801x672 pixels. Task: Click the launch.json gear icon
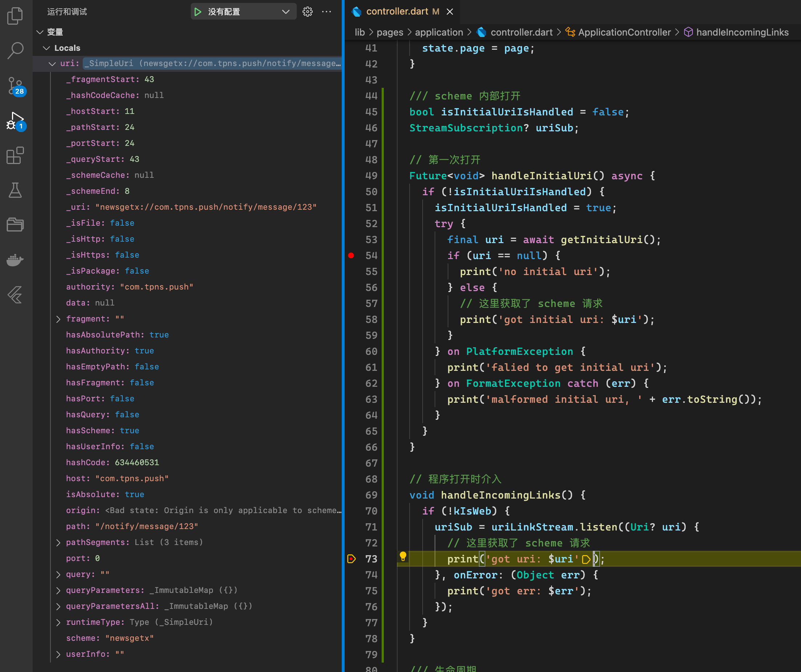307,12
